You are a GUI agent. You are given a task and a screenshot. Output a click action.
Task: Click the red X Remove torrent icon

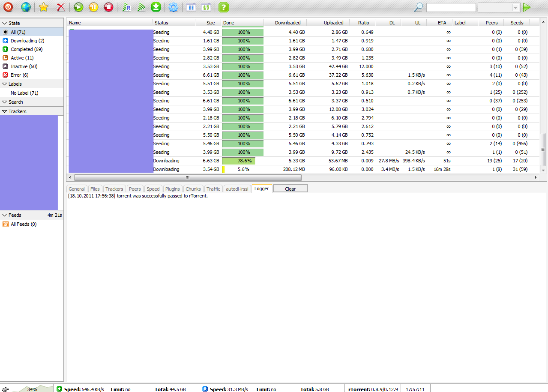[x=62, y=7]
